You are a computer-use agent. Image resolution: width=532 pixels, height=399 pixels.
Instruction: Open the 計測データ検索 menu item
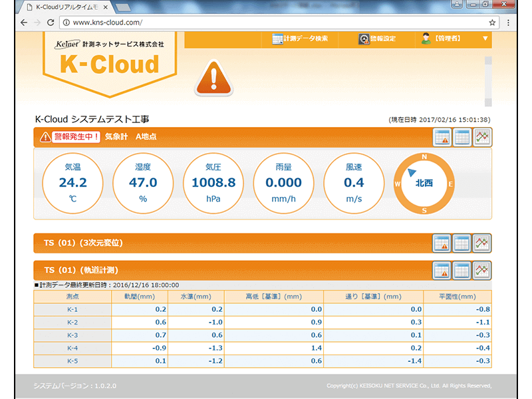300,39
